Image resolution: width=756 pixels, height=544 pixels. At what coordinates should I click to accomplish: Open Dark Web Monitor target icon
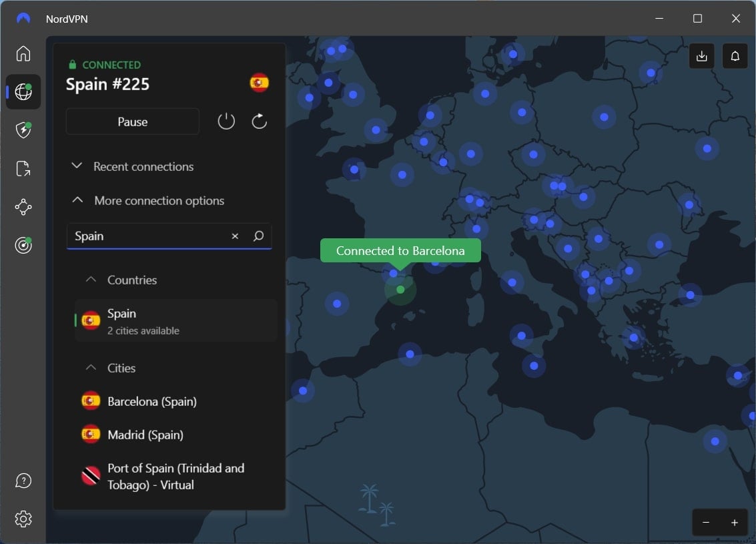(x=23, y=245)
